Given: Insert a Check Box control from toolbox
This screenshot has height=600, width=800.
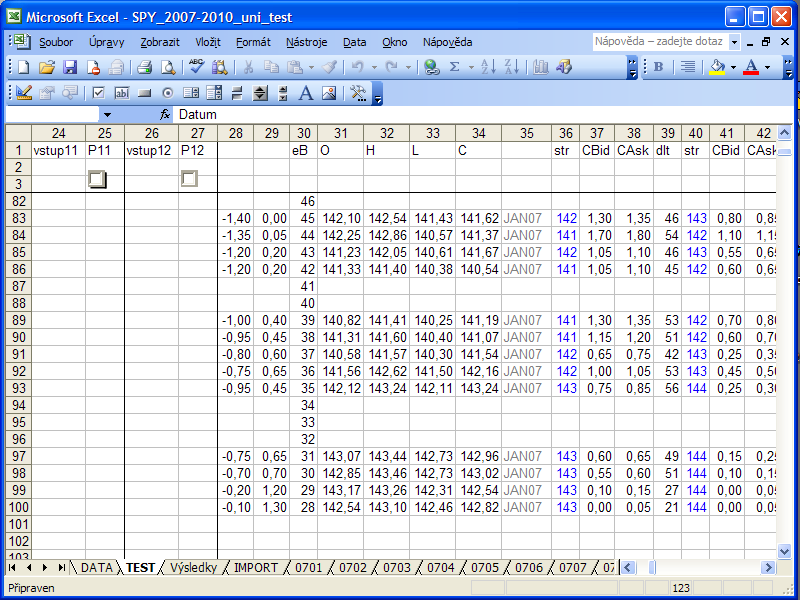Looking at the screenshot, I should pyautogui.click(x=98, y=93).
